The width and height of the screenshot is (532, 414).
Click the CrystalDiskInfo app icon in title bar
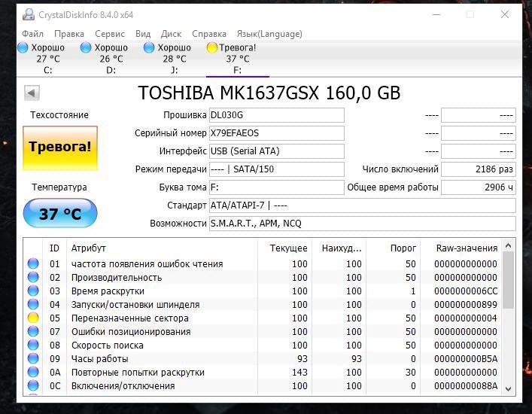click(28, 14)
